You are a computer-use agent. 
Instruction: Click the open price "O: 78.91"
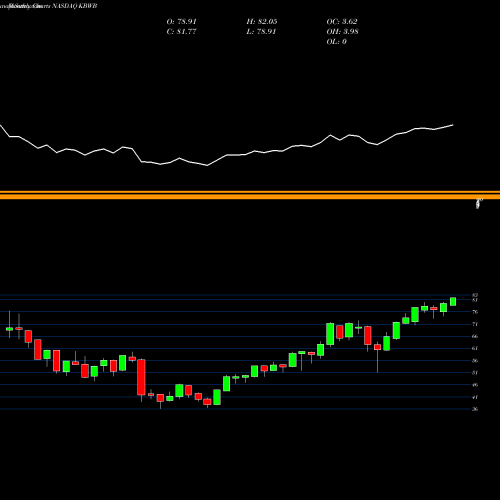(x=181, y=22)
